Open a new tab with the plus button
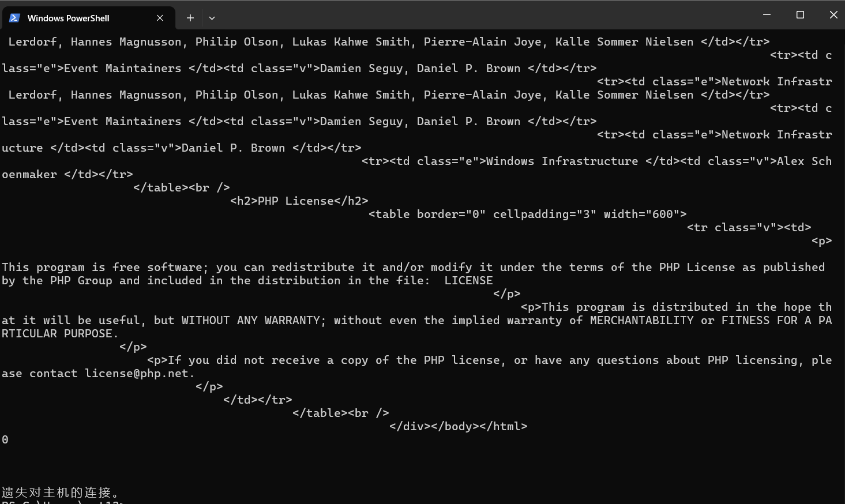The height and width of the screenshot is (504, 845). click(190, 18)
